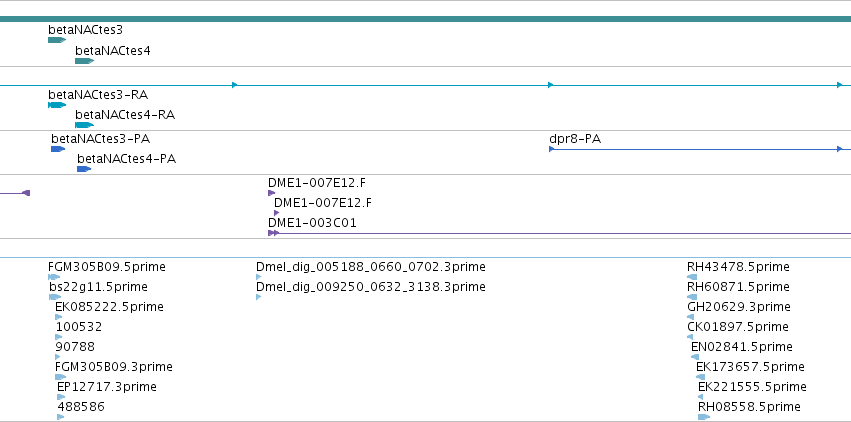
Task: Click the betaNACtes3 gene label
Action: click(85, 30)
